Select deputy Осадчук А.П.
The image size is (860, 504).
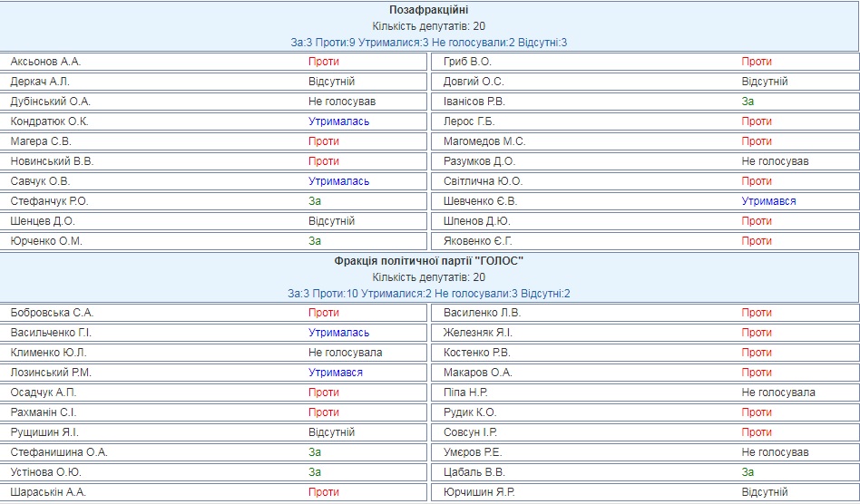[44, 393]
